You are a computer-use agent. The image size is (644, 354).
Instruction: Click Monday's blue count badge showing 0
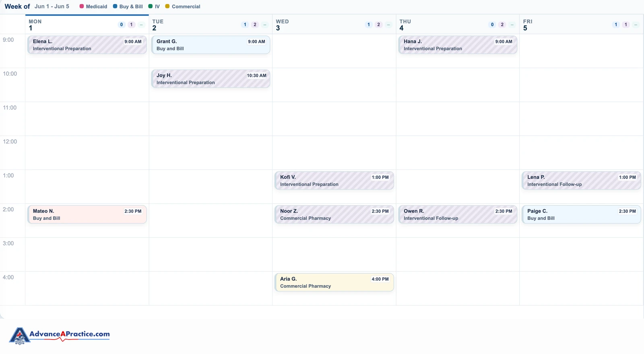click(122, 25)
